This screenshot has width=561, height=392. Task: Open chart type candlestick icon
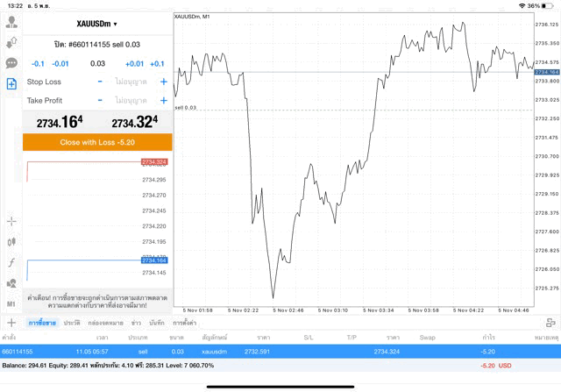11,241
